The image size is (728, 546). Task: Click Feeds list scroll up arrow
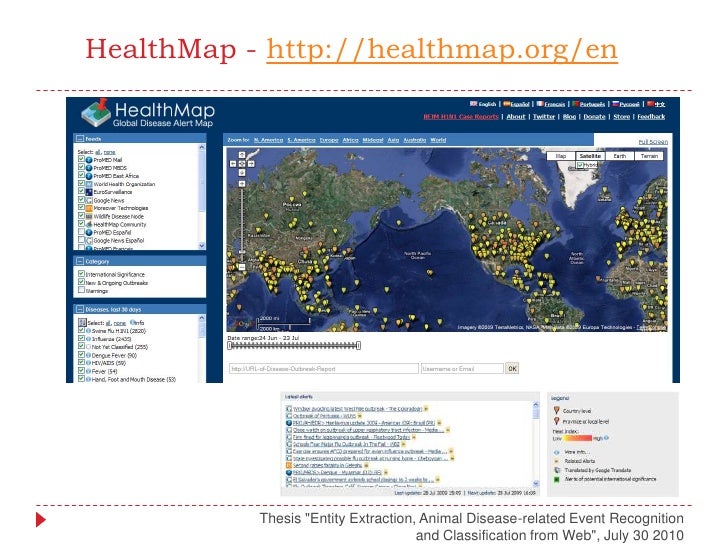tap(202, 148)
